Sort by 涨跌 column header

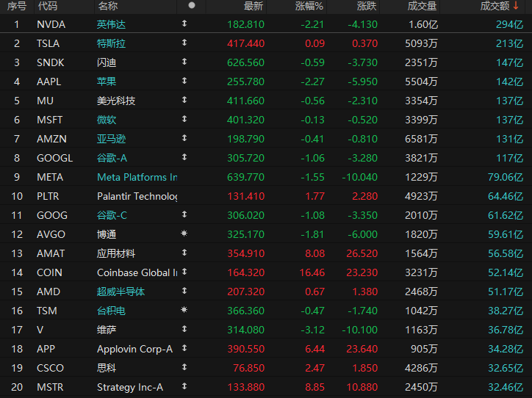pyautogui.click(x=367, y=6)
